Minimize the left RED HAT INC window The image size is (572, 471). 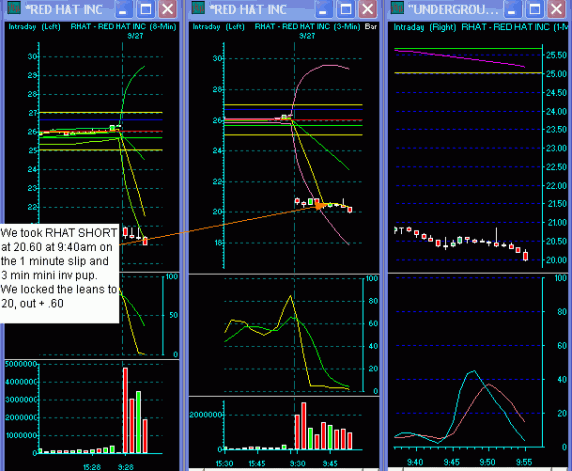[124, 9]
